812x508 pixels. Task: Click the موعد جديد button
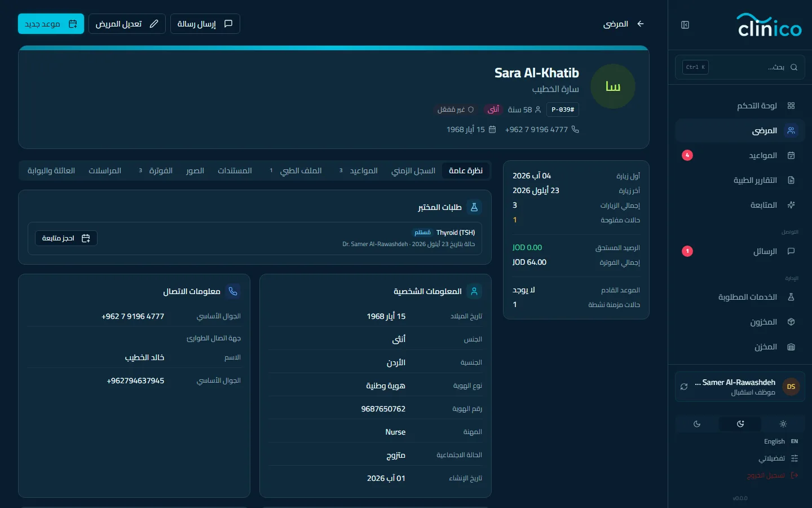tap(51, 24)
